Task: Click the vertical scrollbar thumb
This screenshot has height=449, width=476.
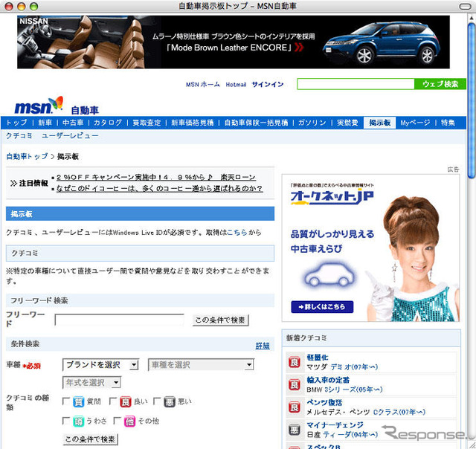Action: click(471, 100)
